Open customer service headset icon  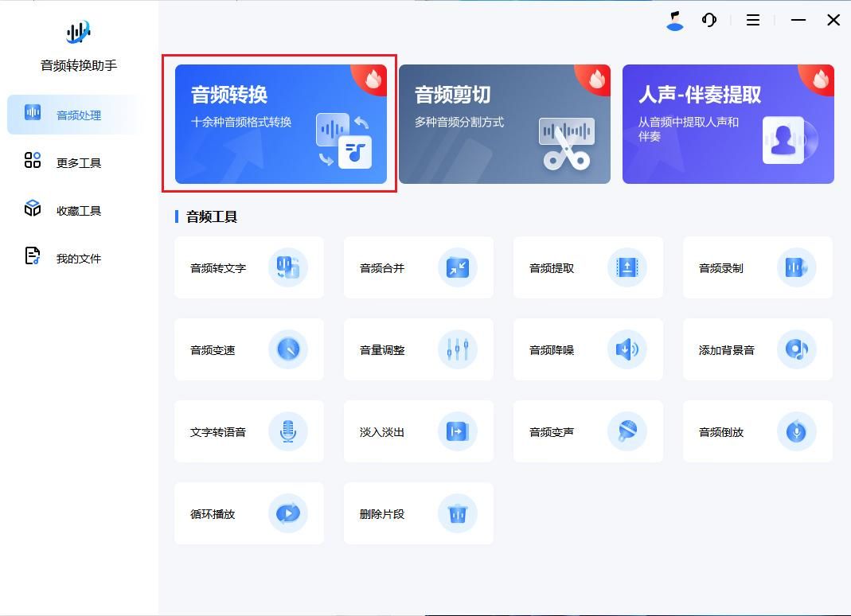709,20
